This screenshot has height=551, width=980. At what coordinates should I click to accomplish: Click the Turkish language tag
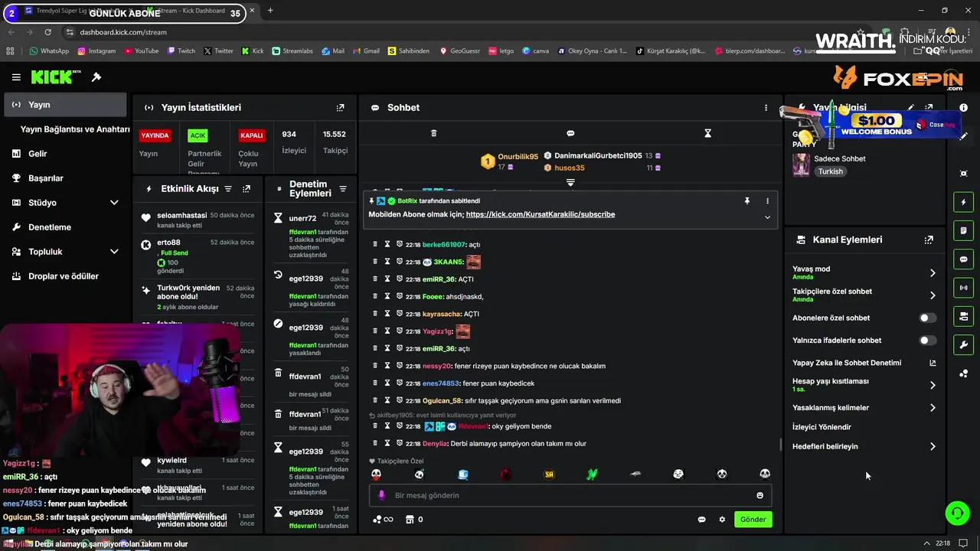click(x=830, y=171)
